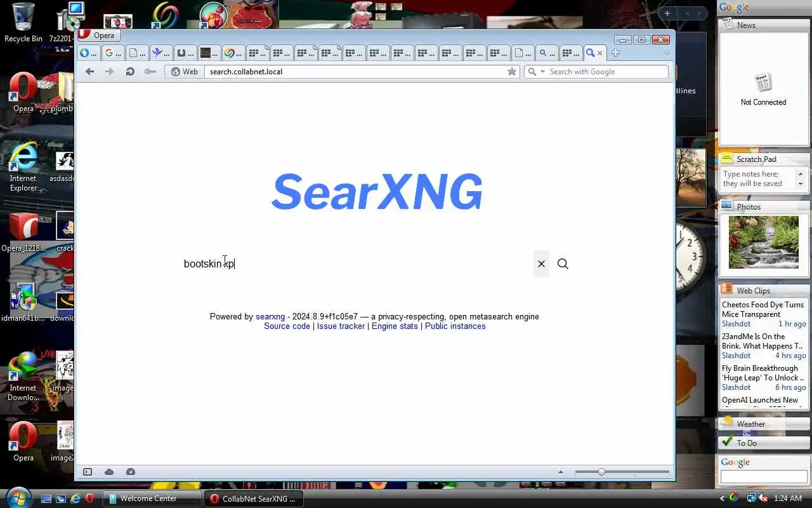
Task: Expand the News section in Google sidebar
Action: point(764,25)
